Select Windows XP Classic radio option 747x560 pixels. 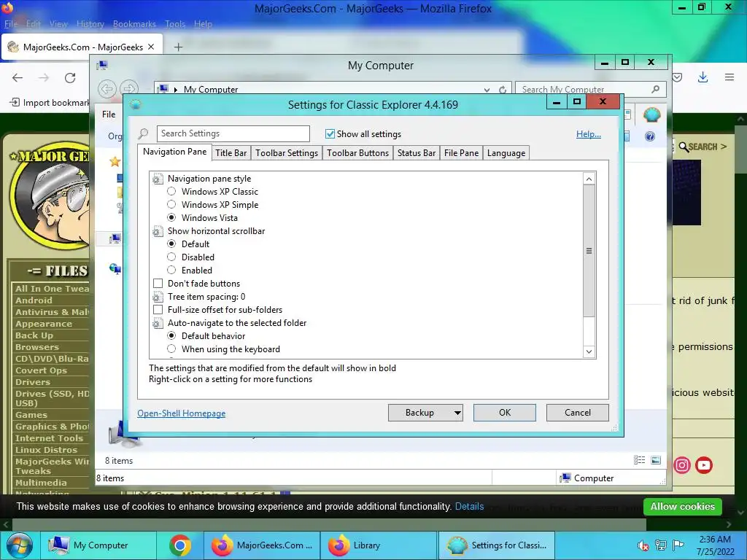point(171,192)
